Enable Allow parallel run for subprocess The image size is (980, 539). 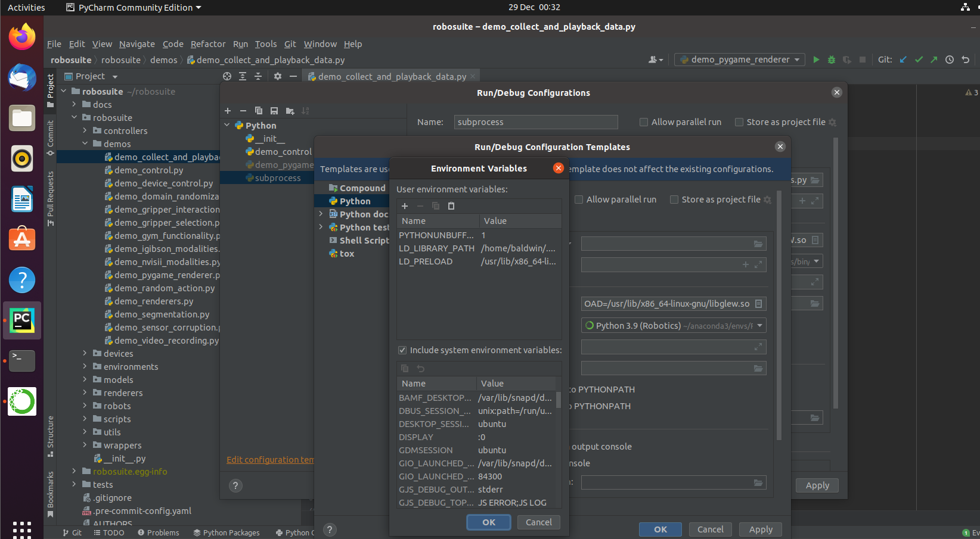pyautogui.click(x=644, y=122)
